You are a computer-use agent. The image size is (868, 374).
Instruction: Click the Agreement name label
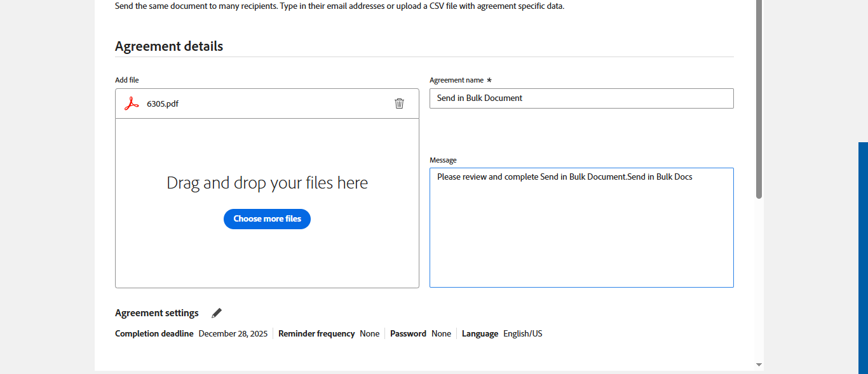coord(457,80)
